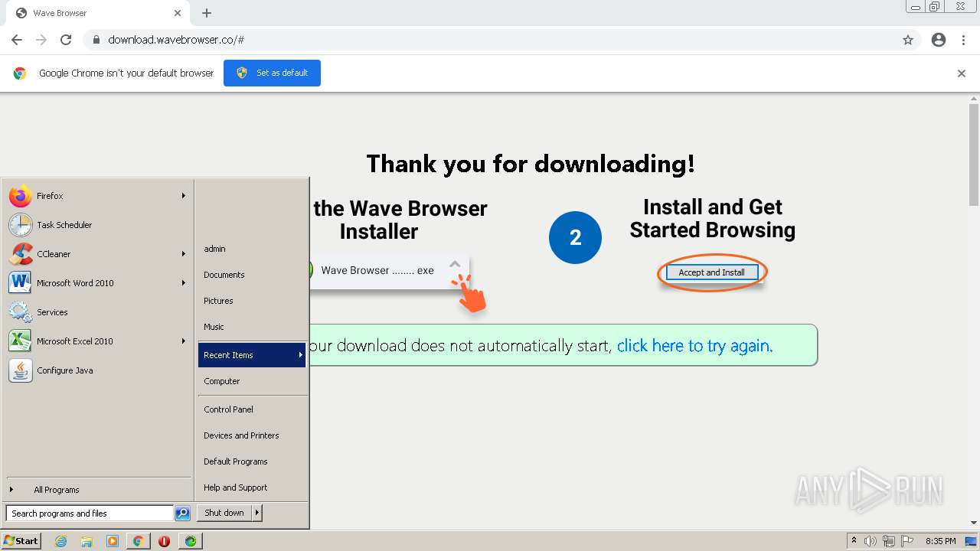Open the admin user folder

pos(252,249)
